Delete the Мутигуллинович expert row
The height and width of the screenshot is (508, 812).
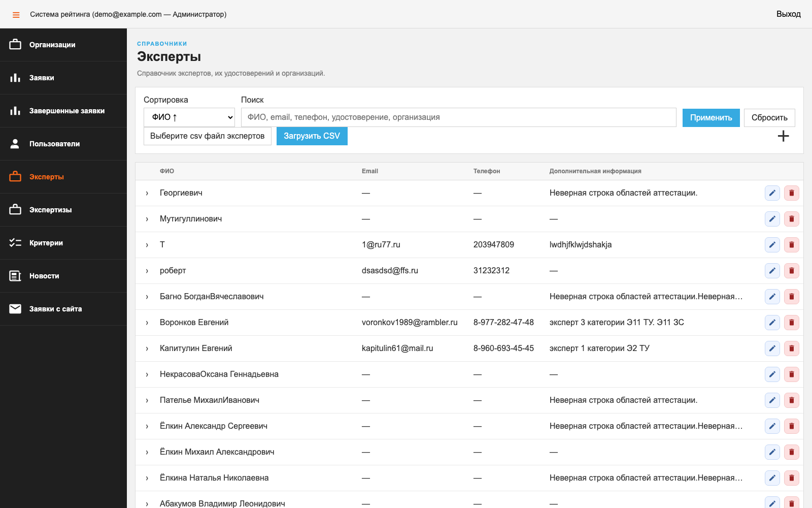pos(791,219)
